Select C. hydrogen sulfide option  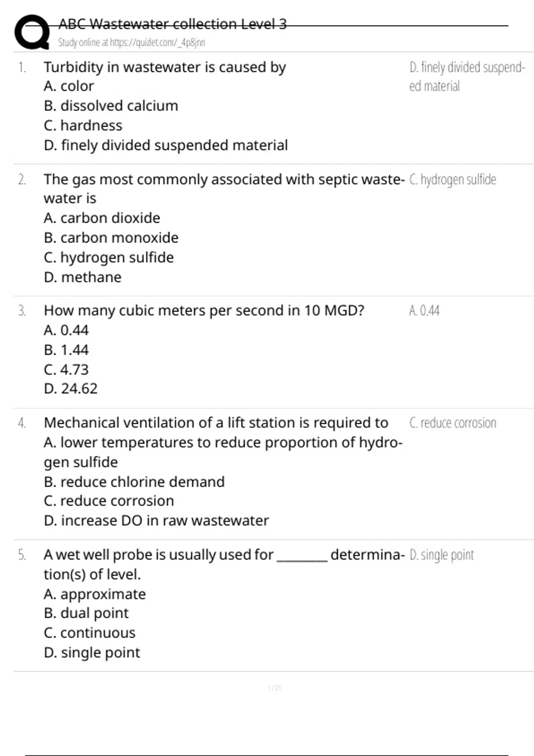pos(109,257)
